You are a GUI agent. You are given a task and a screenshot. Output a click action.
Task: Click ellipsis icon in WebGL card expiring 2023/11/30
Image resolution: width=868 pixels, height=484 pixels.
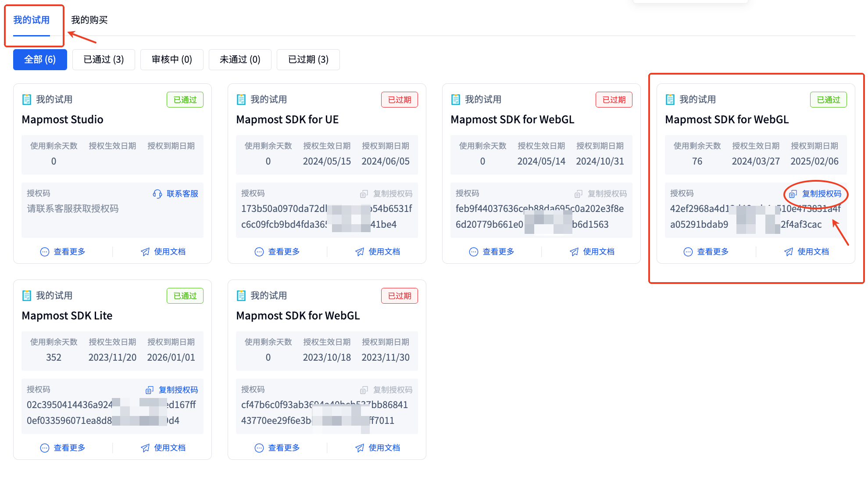click(x=259, y=448)
